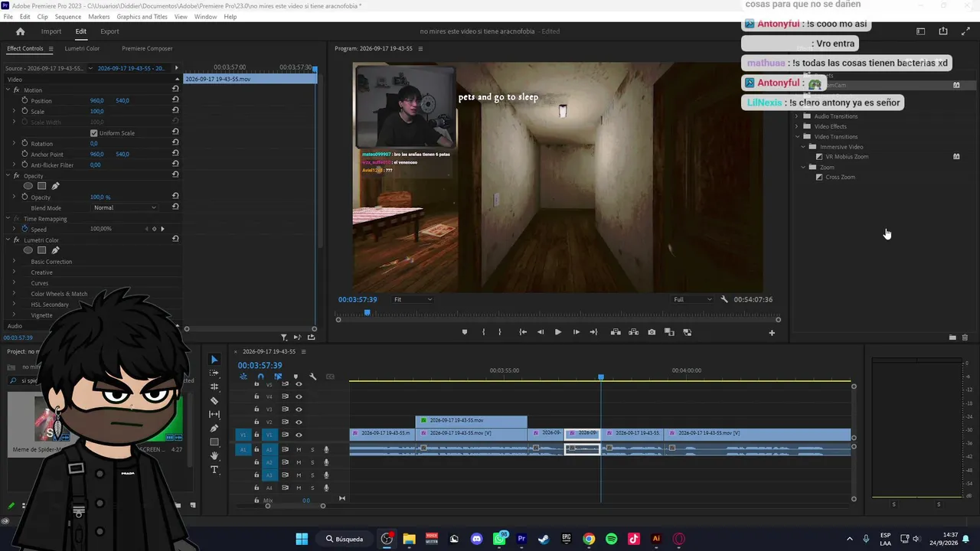The width and height of the screenshot is (980, 551).
Task: Switch to the Lumetri Color tab
Action: (82, 48)
